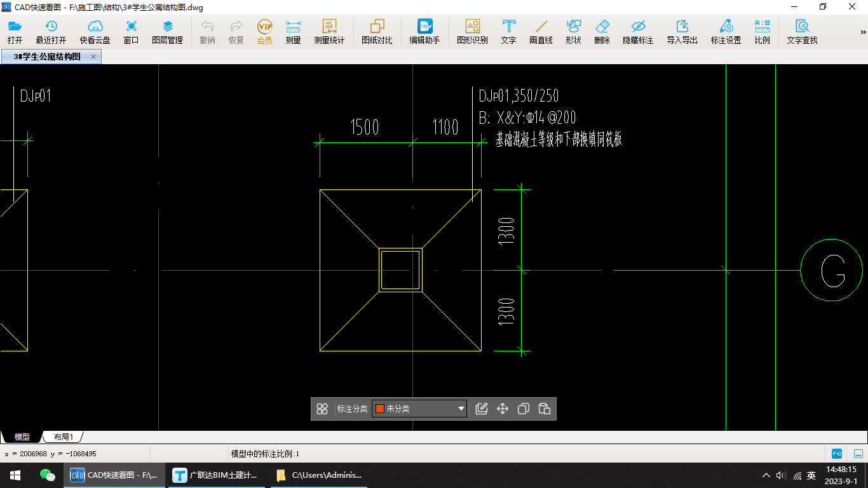Click the 1500 dimension text

365,128
